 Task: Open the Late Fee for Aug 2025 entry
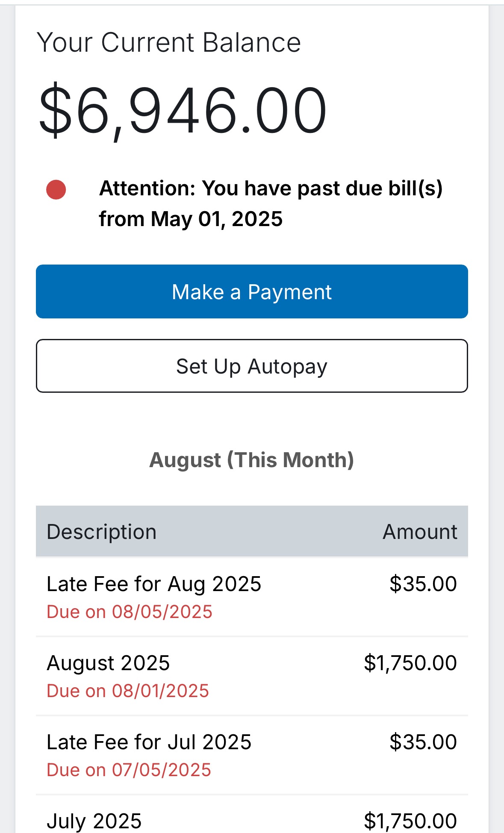coord(154,584)
